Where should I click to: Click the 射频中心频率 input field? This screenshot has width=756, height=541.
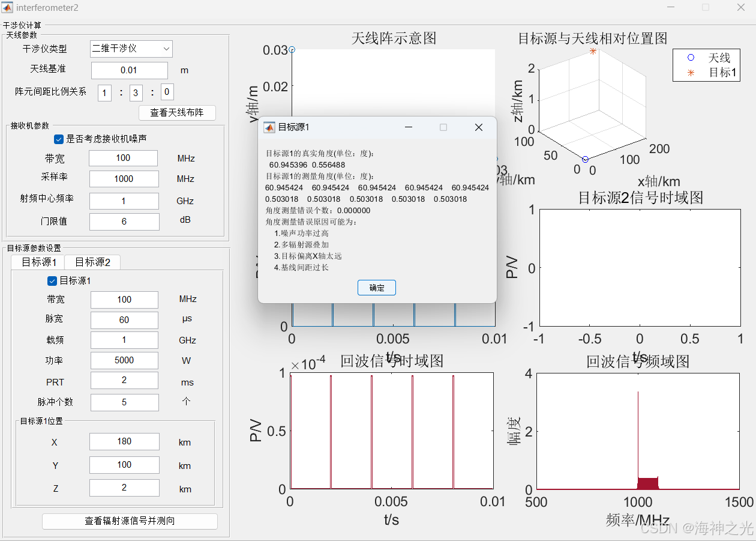tap(124, 201)
